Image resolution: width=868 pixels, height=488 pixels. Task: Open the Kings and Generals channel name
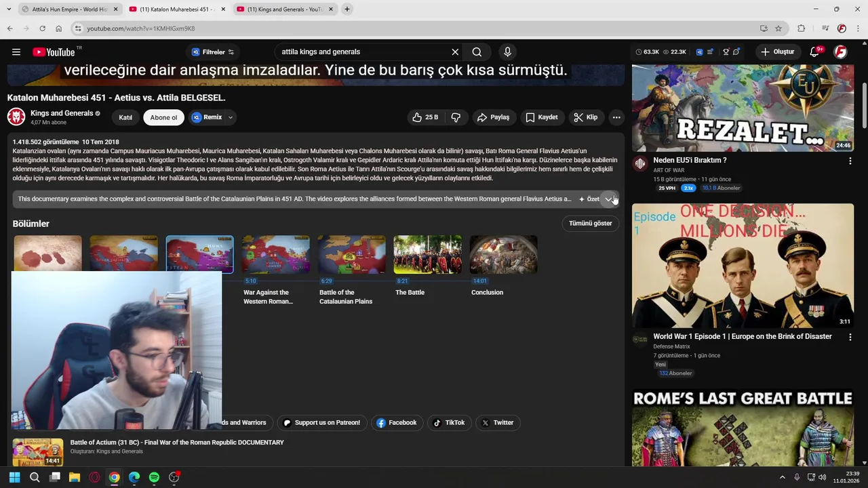pyautogui.click(x=62, y=113)
